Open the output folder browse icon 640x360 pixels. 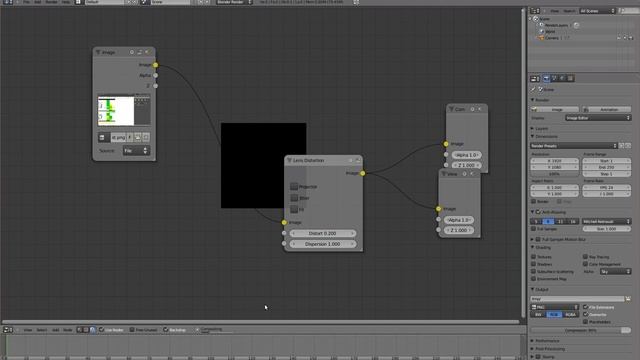click(628, 299)
